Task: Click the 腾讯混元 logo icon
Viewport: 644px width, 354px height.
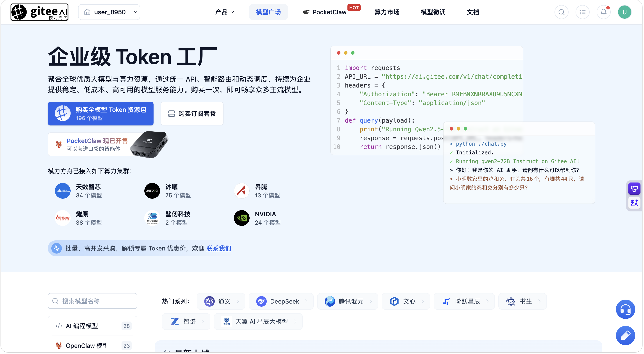Action: pos(329,301)
